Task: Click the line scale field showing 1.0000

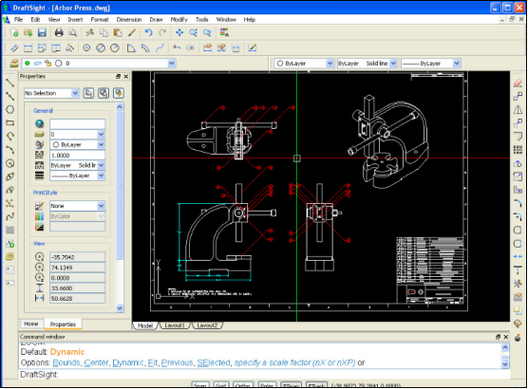Action: [77, 155]
